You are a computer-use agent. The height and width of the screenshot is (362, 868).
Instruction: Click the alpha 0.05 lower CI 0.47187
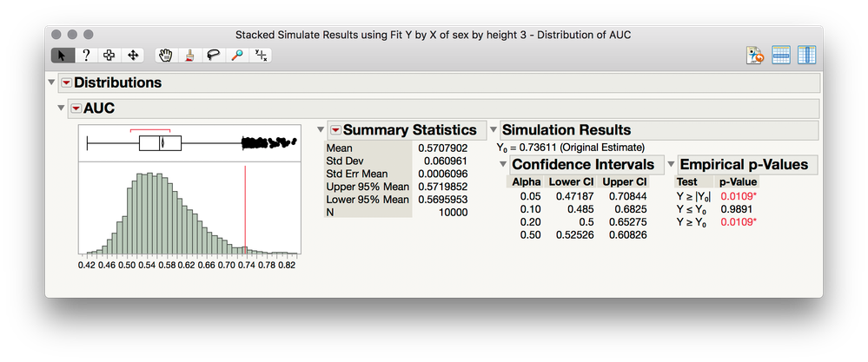click(x=574, y=196)
